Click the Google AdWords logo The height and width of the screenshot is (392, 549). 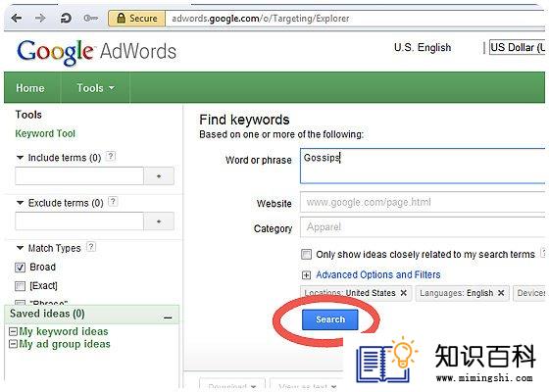coord(96,52)
